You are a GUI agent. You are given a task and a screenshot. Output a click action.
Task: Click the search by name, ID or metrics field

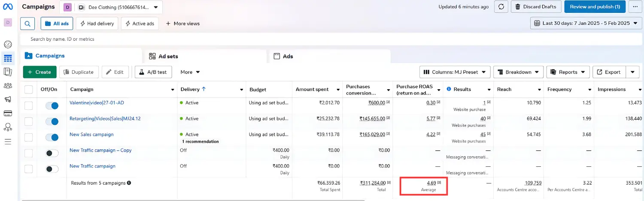331,39
